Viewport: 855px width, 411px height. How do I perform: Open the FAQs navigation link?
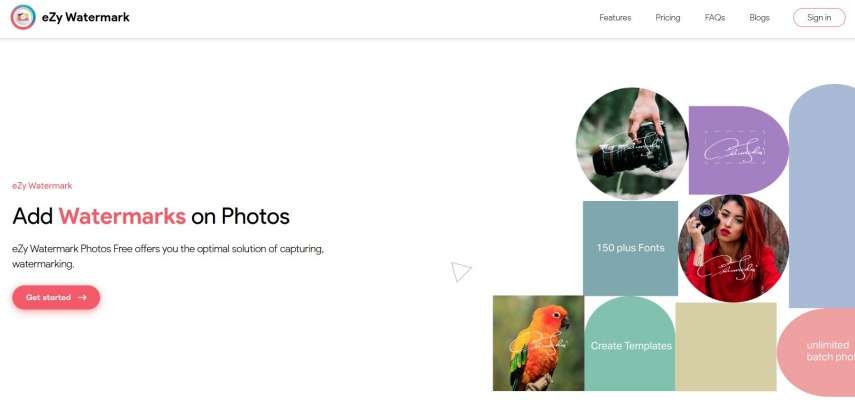click(715, 17)
